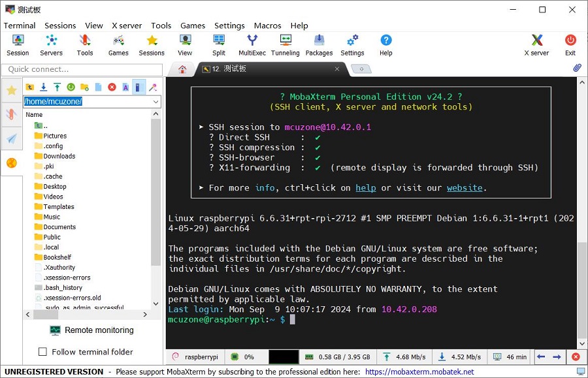Viewport: 588px width, 378px height.
Task: Click the left arrow in status bar
Action: [541, 356]
